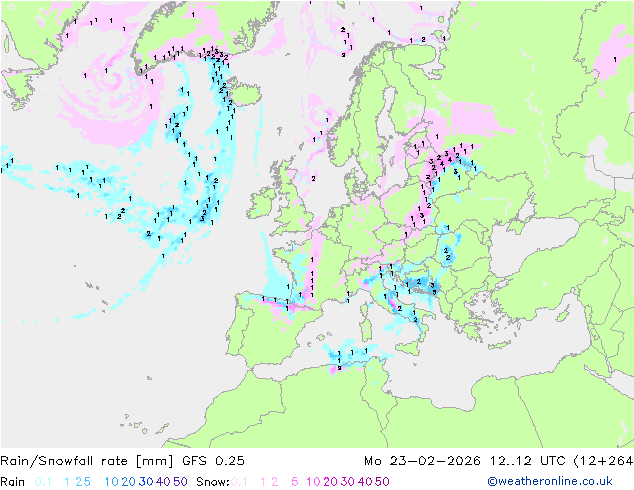Select Rain legend value 50
The image size is (634, 490).
[180, 482]
